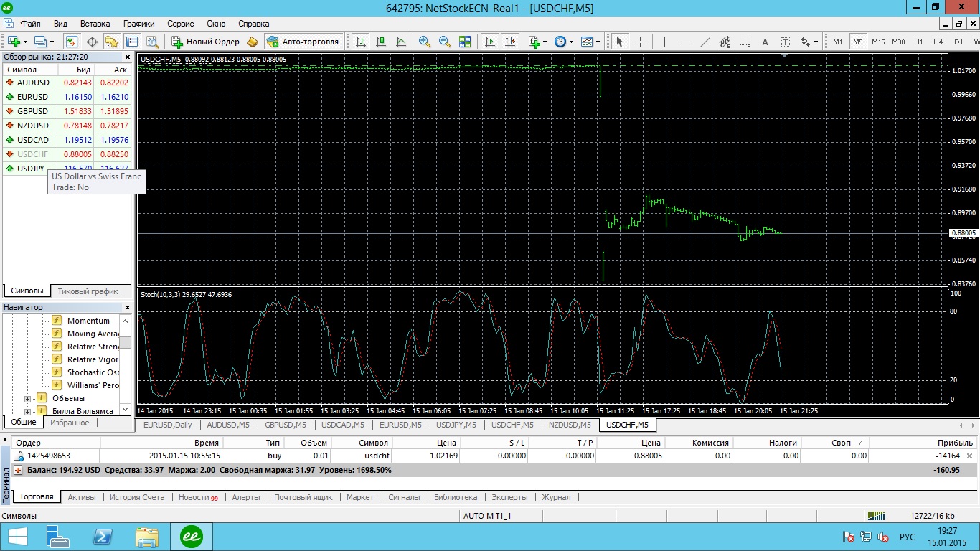
Task: Toggle the Navigator panel star-folder icon
Action: coord(112,42)
